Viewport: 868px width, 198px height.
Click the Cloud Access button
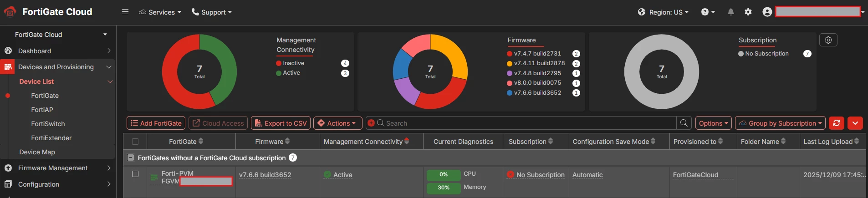[218, 123]
